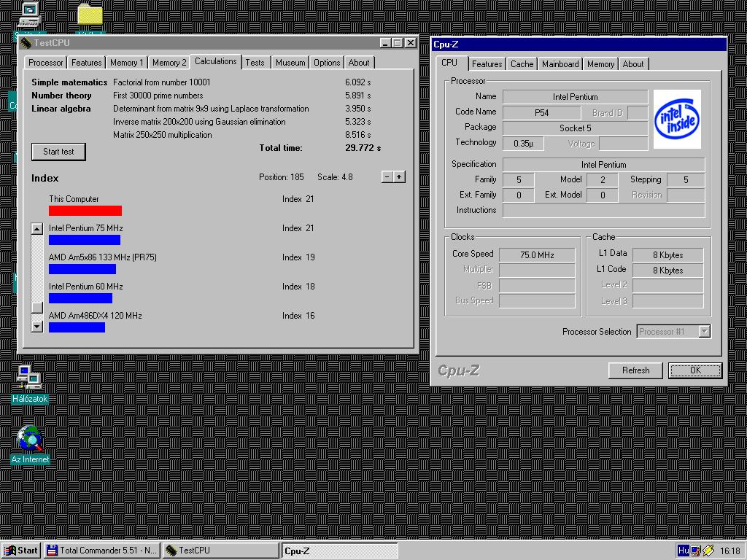
Task: Click scroll down arrow in Index list
Action: pos(37,326)
